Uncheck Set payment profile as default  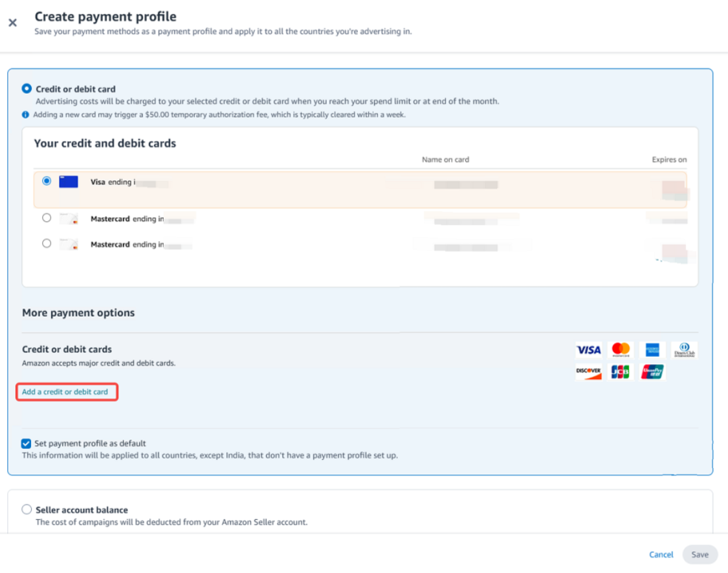pos(27,444)
